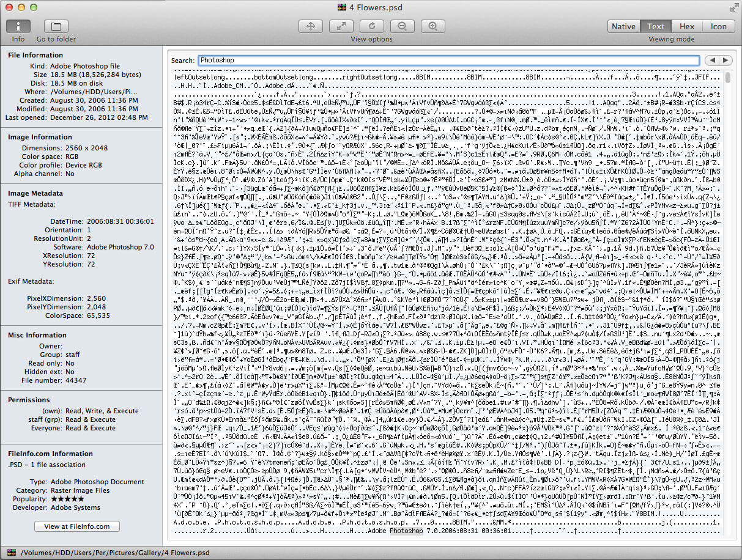
Task: Click the rotate view option icon
Action: coord(371,26)
